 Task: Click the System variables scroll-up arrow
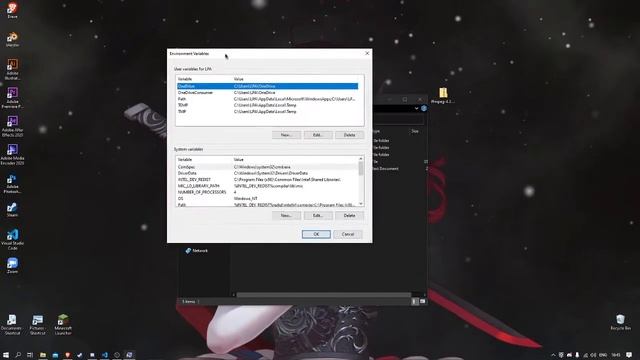pyautogui.click(x=361, y=159)
